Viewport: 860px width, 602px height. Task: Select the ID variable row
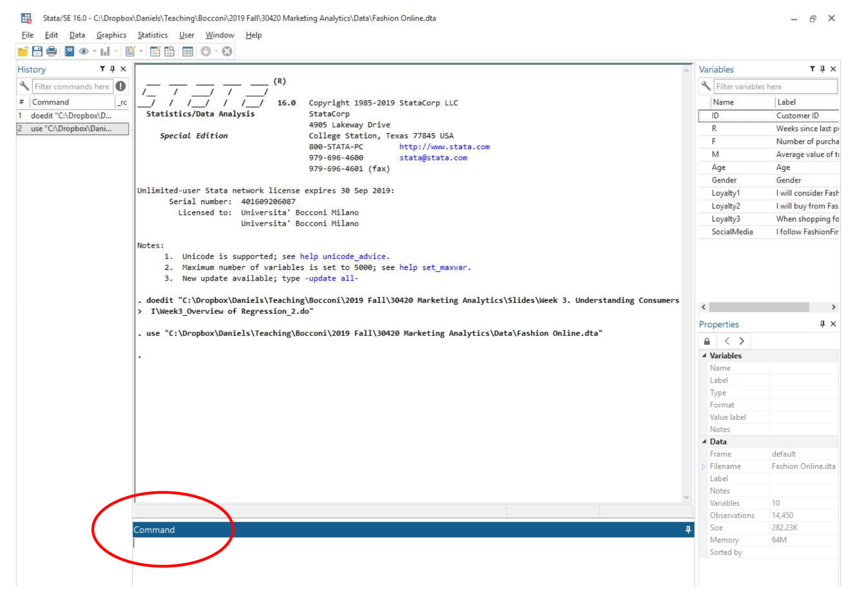(769, 116)
